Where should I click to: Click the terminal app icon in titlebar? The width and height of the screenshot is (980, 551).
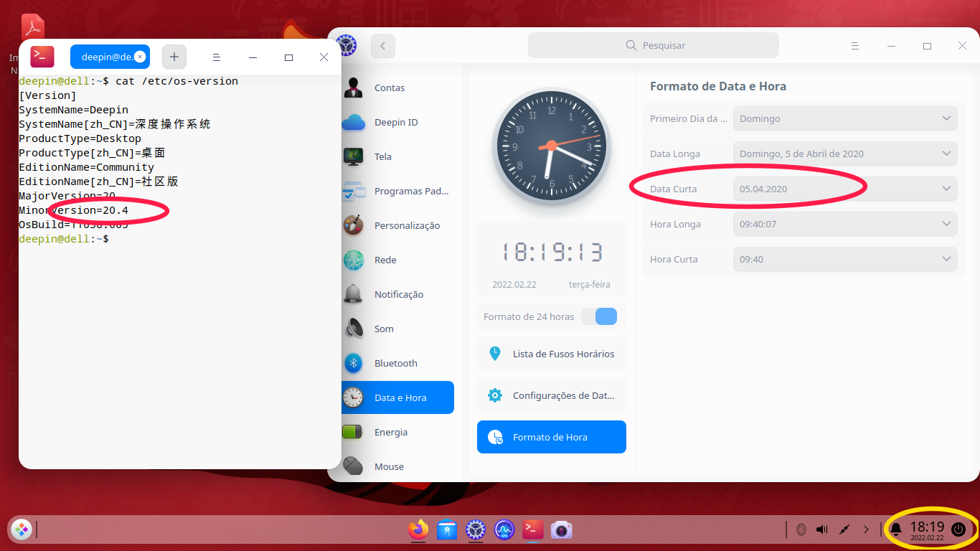pos(42,57)
